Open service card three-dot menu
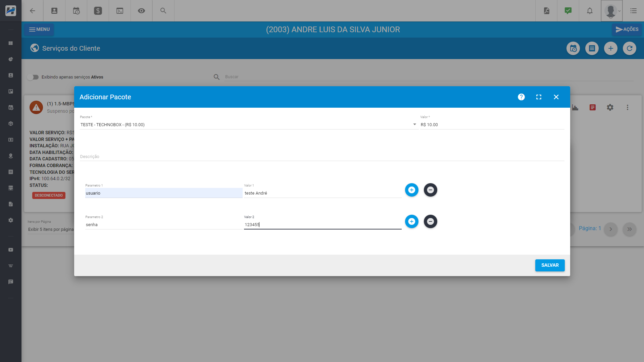 [628, 107]
